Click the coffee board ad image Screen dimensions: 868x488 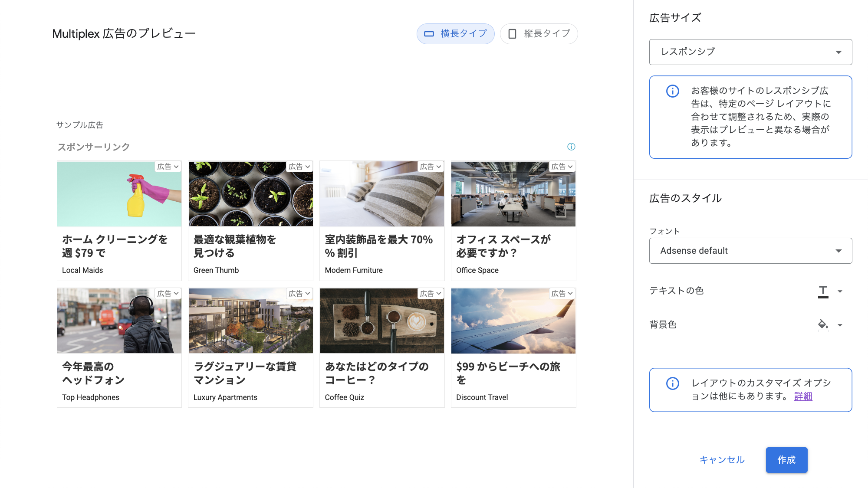click(x=382, y=321)
